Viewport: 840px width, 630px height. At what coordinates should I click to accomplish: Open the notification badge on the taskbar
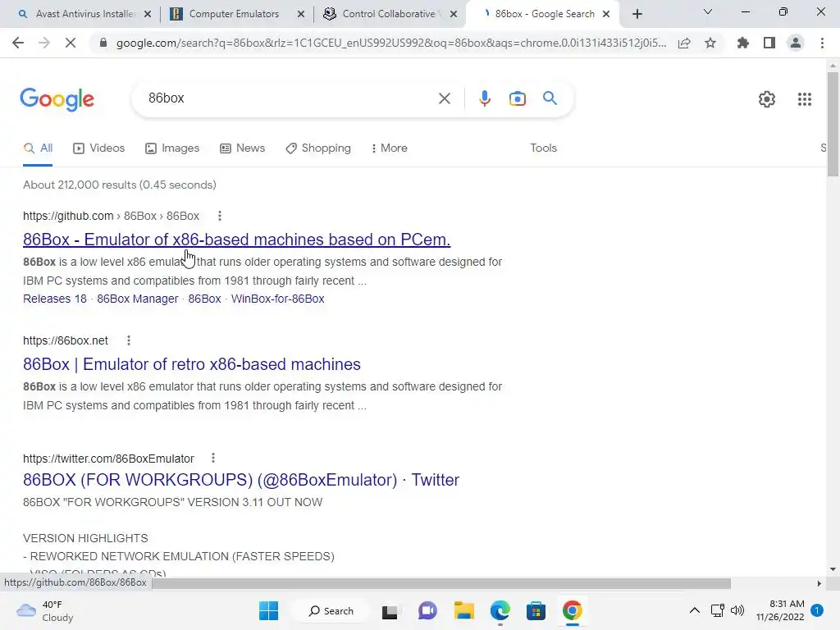click(x=817, y=610)
